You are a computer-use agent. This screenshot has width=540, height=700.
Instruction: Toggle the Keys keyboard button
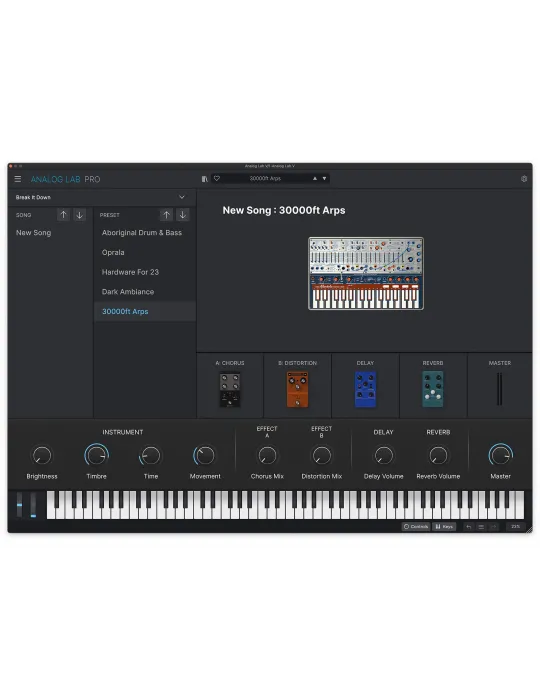pyautogui.click(x=444, y=527)
